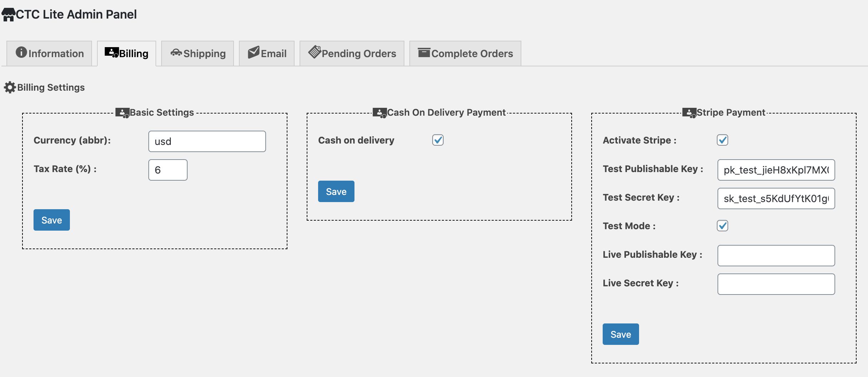The image size is (868, 377).
Task: Click into the Live Publishable Key field
Action: pyautogui.click(x=776, y=256)
